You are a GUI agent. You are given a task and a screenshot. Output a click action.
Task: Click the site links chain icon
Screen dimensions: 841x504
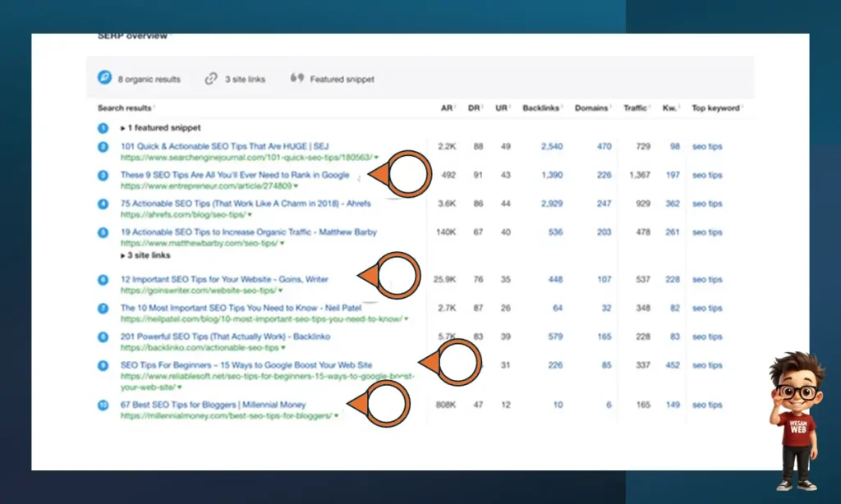(211, 79)
